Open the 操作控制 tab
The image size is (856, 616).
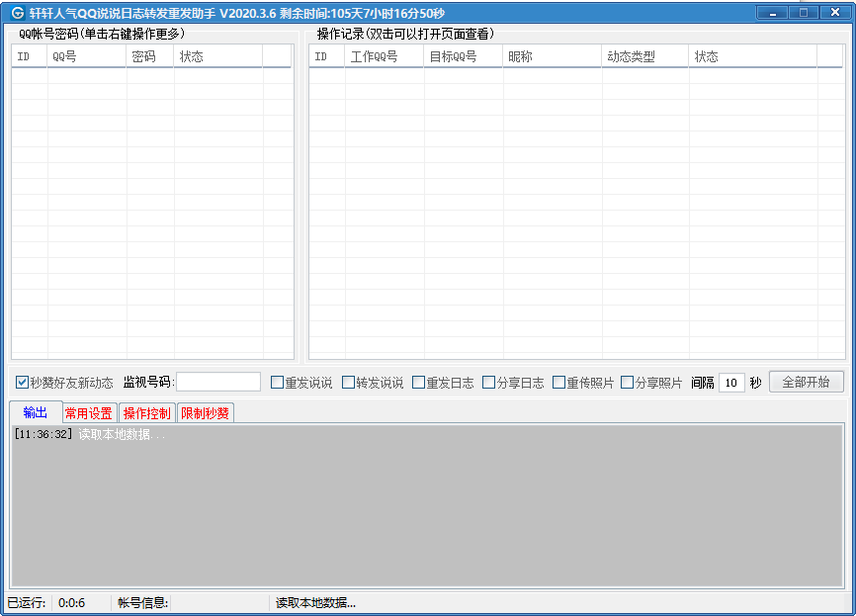click(x=147, y=413)
